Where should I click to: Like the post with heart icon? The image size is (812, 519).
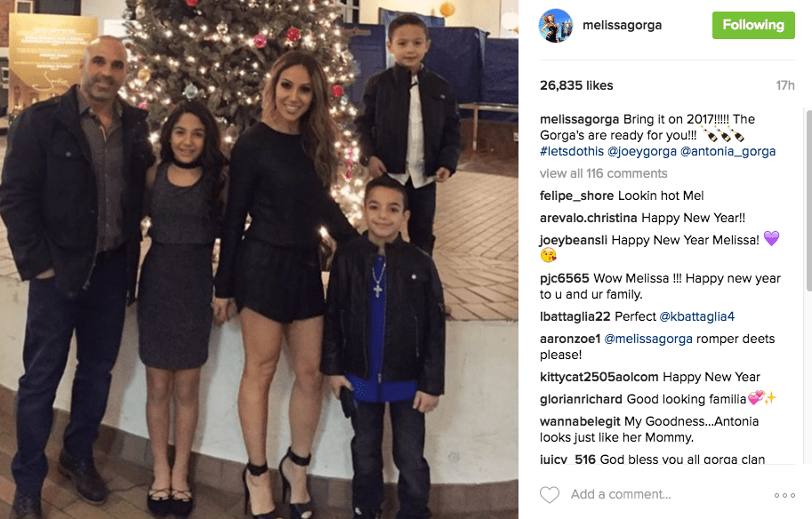[550, 495]
